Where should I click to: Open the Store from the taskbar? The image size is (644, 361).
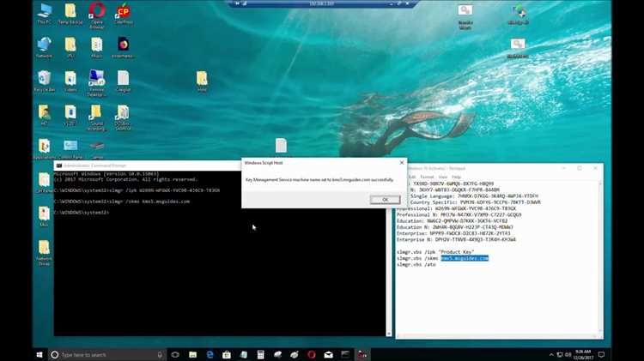pos(227,355)
